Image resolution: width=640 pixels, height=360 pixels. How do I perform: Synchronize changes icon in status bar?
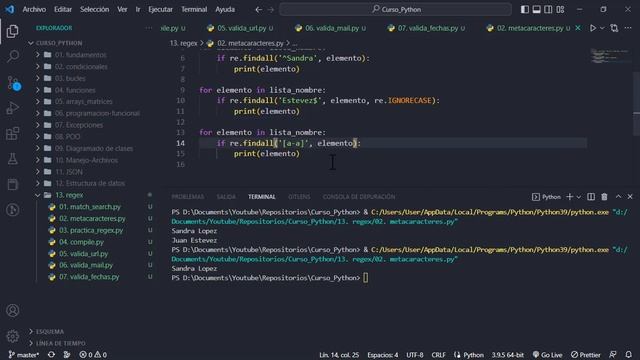(51, 355)
